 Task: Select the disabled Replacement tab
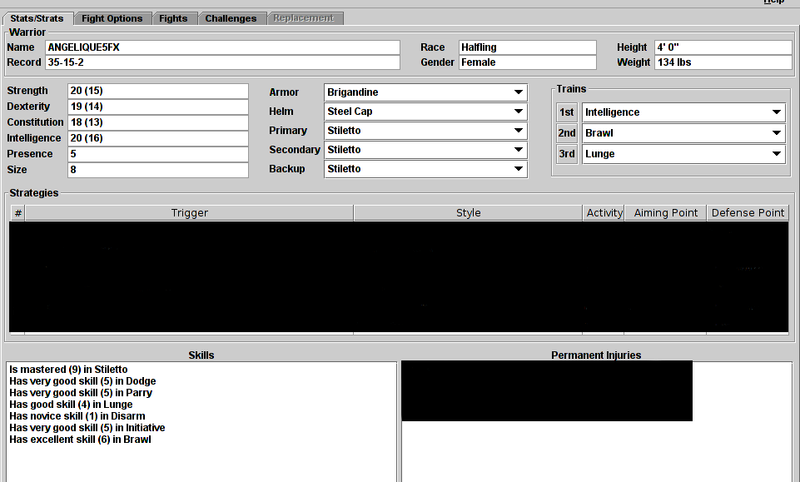coord(304,18)
